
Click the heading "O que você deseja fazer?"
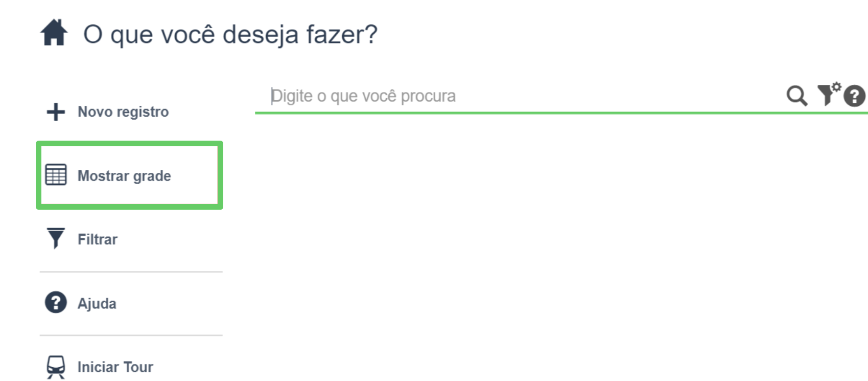(230, 35)
